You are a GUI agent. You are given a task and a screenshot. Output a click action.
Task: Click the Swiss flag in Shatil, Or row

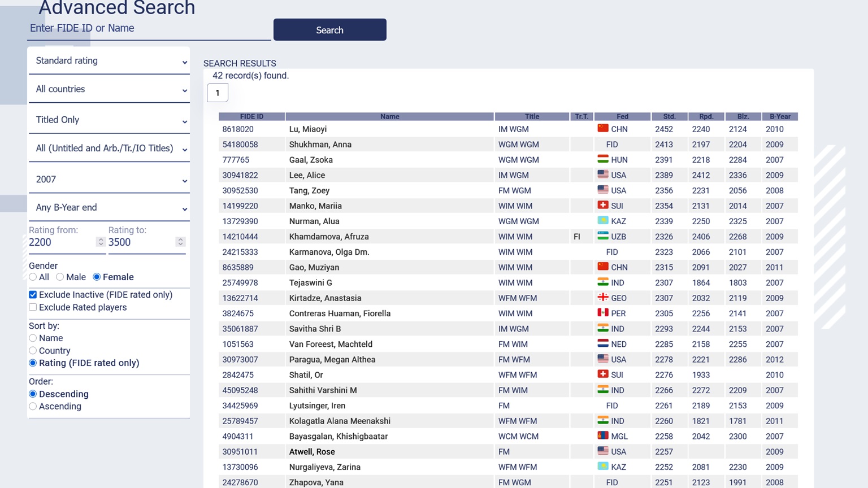coord(603,374)
